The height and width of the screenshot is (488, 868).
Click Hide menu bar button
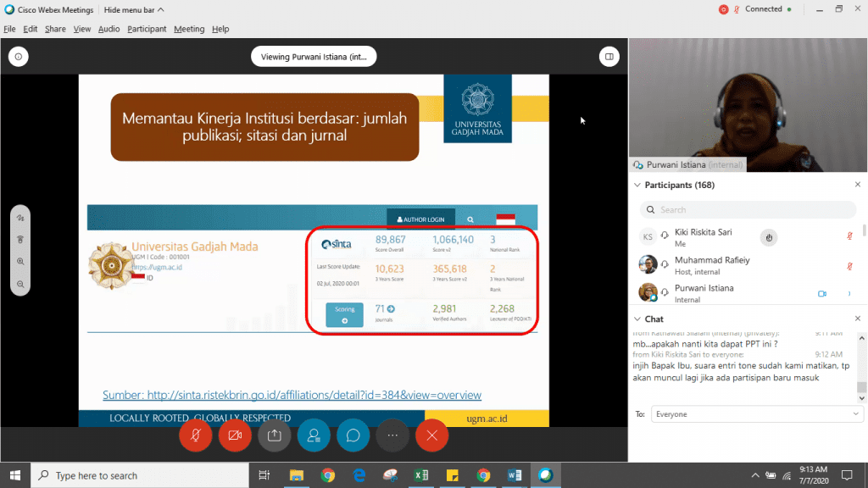[134, 9]
